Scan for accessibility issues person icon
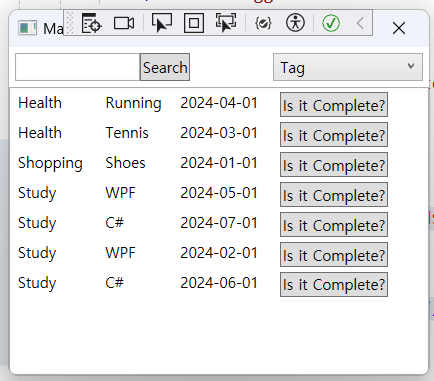 [295, 23]
